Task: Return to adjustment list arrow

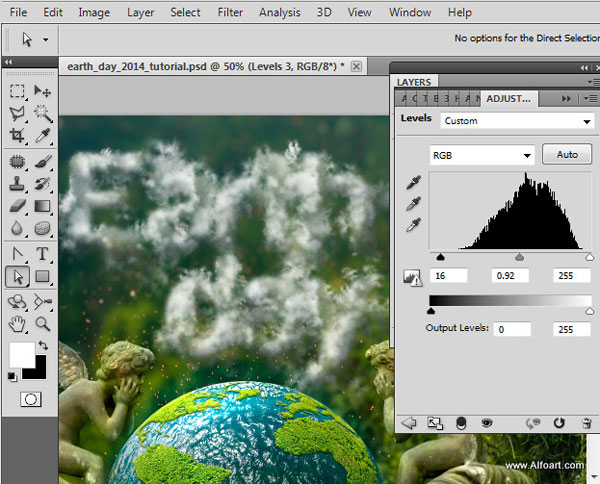Action: [409, 423]
